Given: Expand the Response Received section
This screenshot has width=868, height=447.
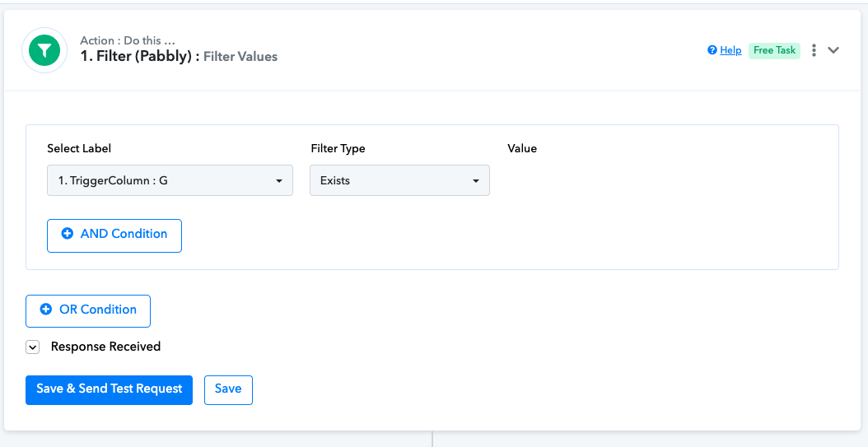Looking at the screenshot, I should coord(33,347).
